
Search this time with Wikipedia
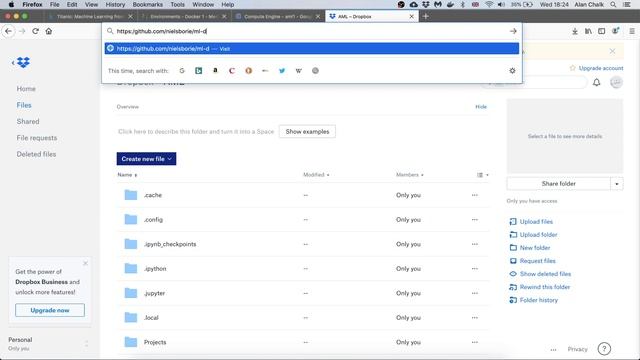(x=299, y=71)
